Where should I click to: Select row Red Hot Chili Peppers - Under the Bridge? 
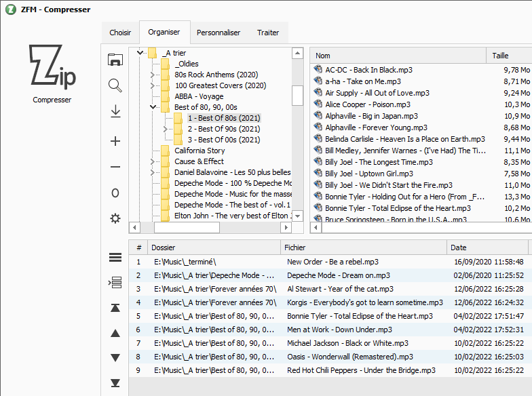click(330, 370)
